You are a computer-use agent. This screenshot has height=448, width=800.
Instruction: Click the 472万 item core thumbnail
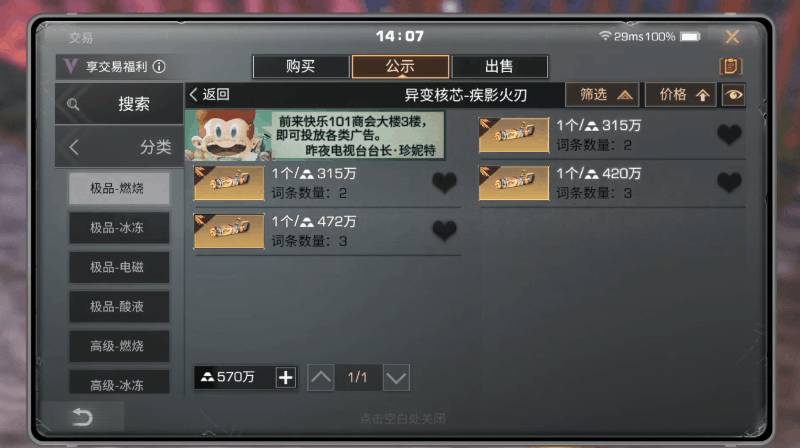(x=229, y=231)
